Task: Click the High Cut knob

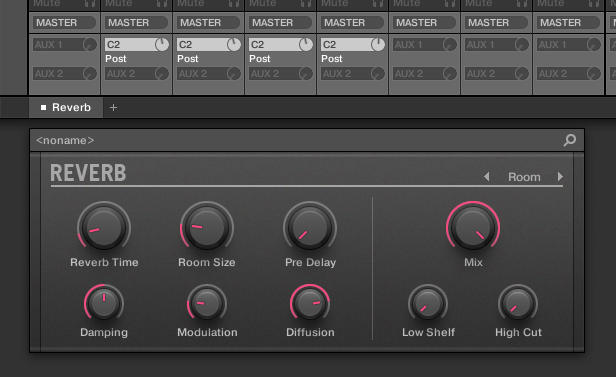Action: 518,303
